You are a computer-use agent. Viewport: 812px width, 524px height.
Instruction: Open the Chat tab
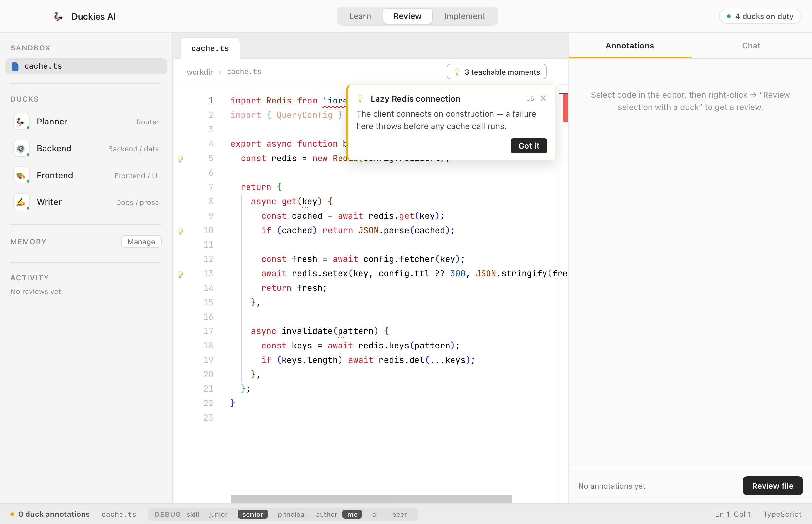751,46
